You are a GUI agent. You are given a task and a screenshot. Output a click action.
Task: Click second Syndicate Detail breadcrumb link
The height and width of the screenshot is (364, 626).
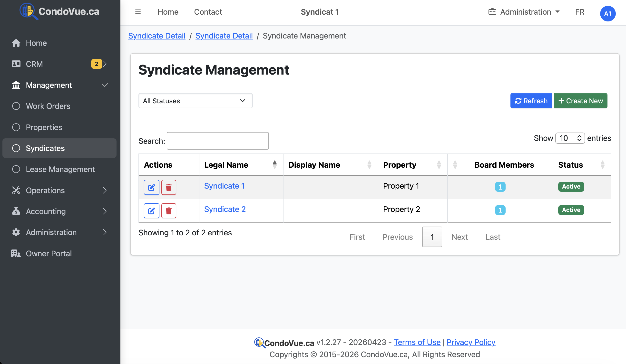coord(224,36)
